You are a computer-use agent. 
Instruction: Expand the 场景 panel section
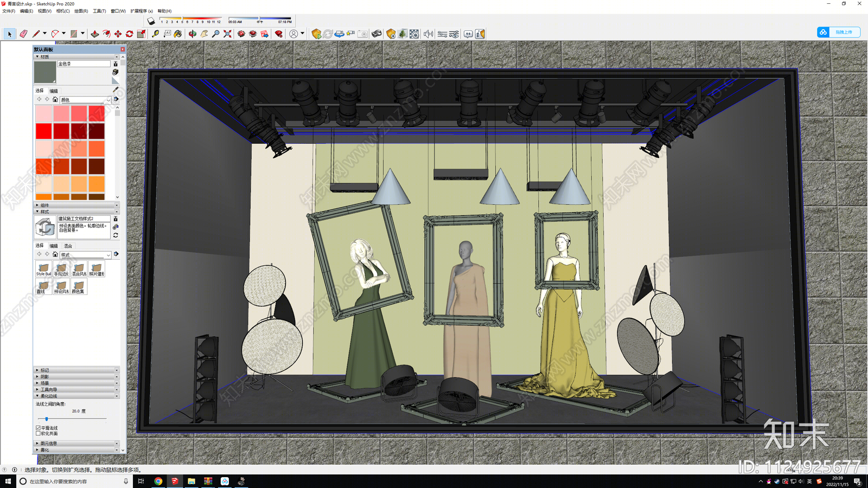[76, 383]
